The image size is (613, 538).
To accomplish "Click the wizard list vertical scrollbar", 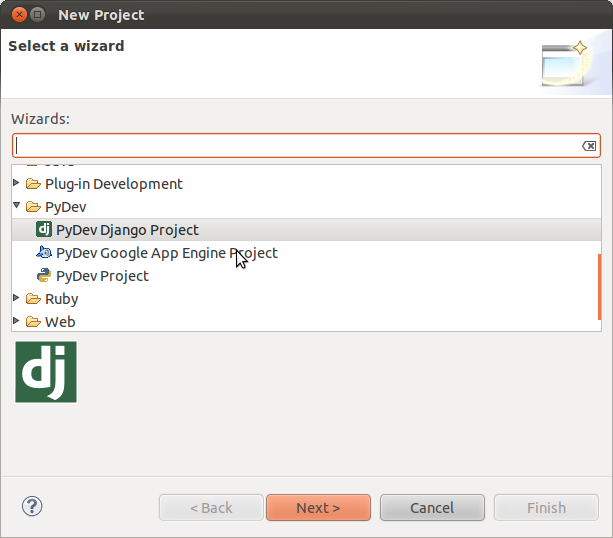I will tap(599, 287).
